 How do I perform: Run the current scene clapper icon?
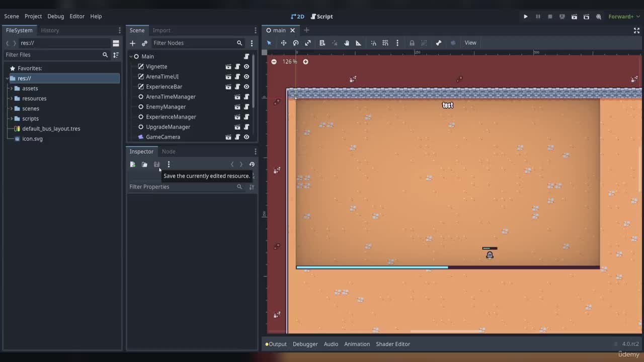[x=574, y=17]
